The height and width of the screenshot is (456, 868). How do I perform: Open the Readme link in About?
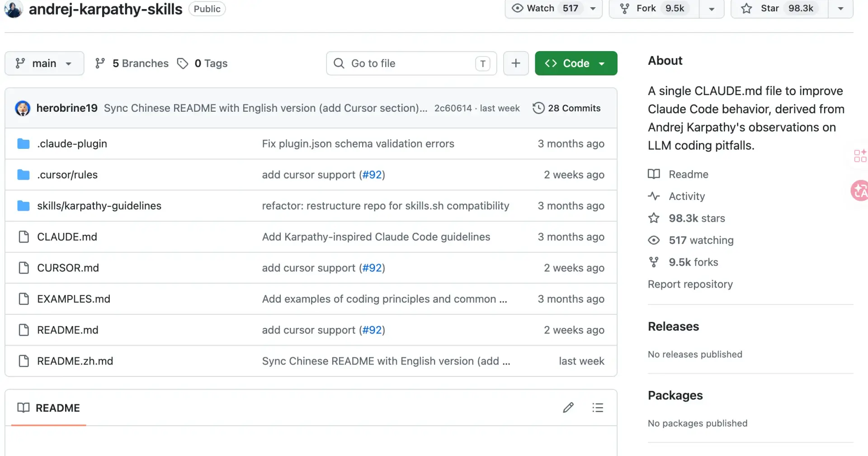coord(678,175)
